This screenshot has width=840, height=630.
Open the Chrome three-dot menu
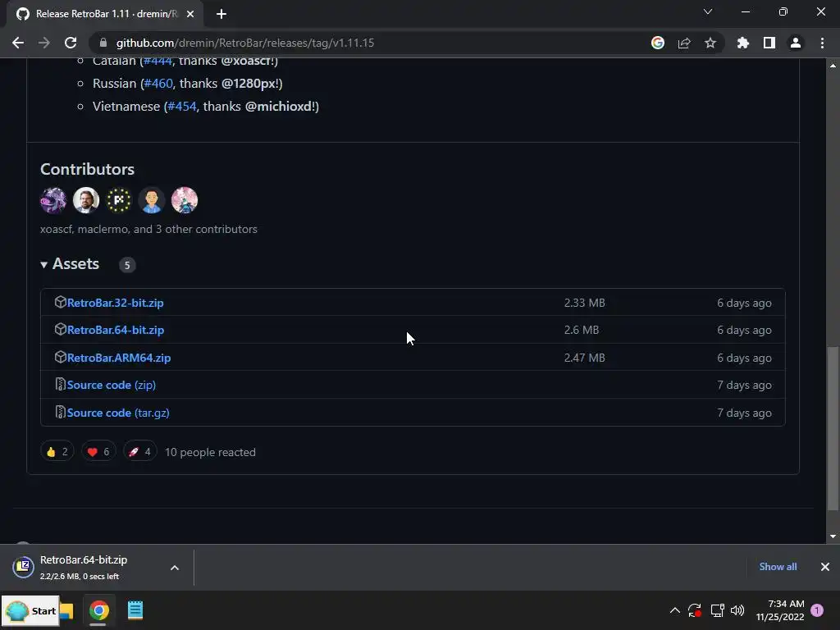coord(822,43)
